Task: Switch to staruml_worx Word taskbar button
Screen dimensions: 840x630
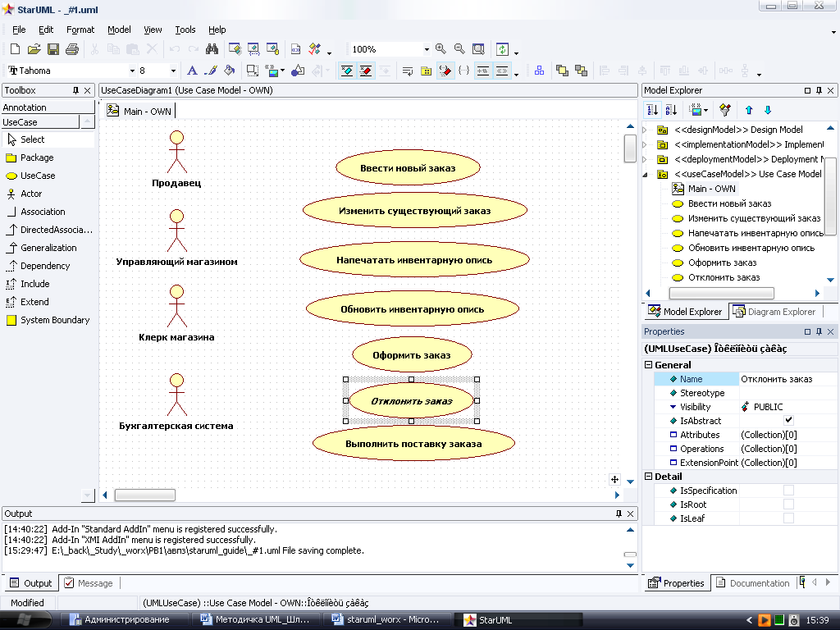Action: pyautogui.click(x=387, y=620)
